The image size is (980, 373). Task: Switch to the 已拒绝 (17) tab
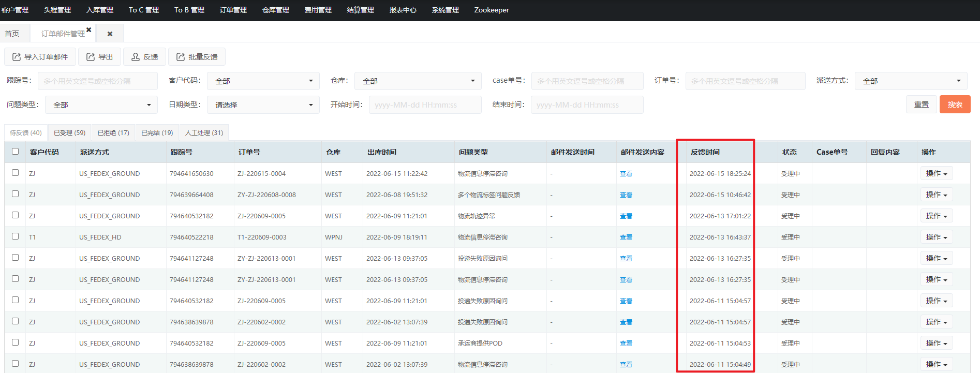click(x=113, y=133)
